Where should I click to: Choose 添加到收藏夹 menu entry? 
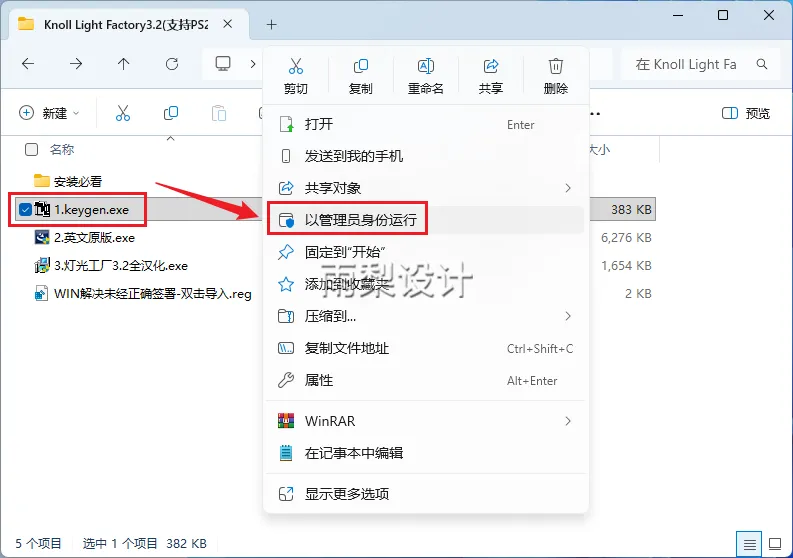(425, 284)
